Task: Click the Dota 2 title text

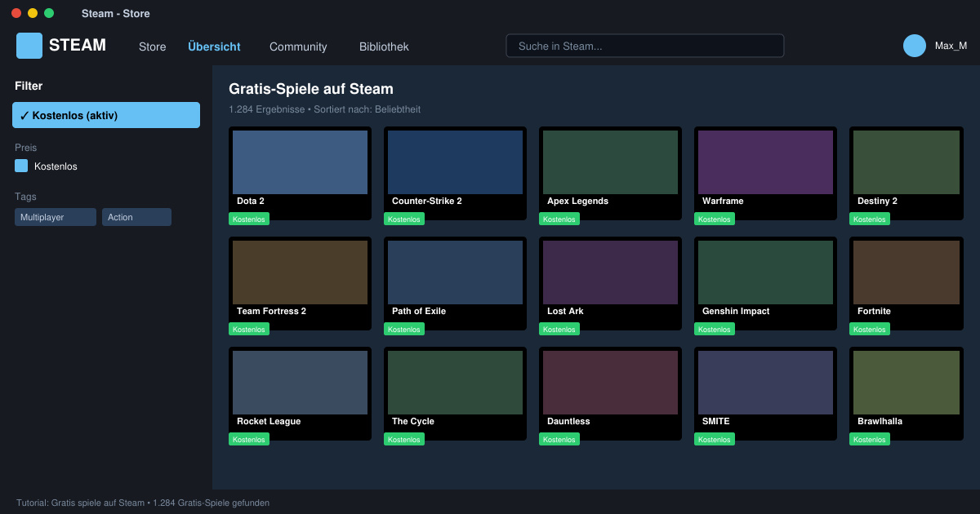Action: (251, 201)
